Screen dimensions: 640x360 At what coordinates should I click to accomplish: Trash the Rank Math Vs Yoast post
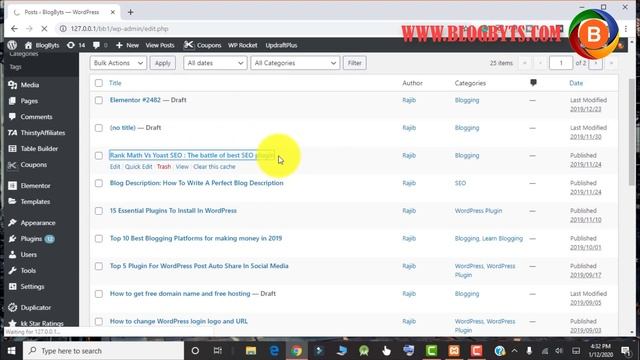(164, 167)
